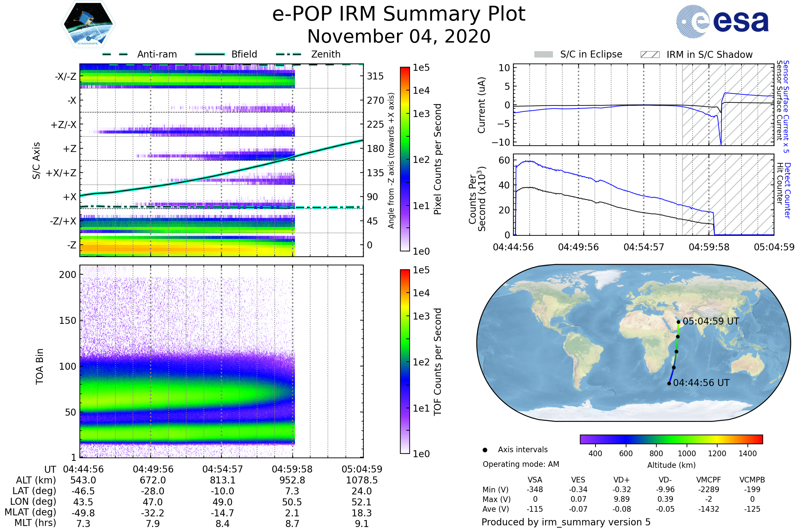Click the Sensor Surface Current x 5 label

(x=786, y=106)
